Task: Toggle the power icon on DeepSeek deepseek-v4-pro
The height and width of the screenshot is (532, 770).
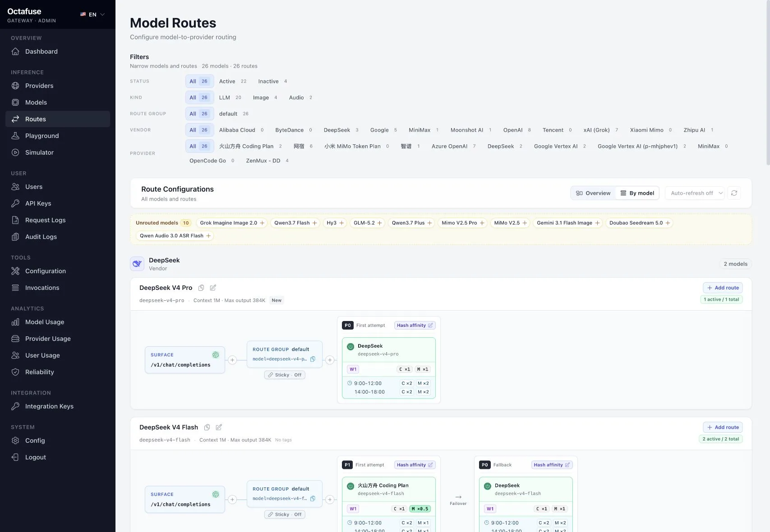Action: click(x=350, y=347)
